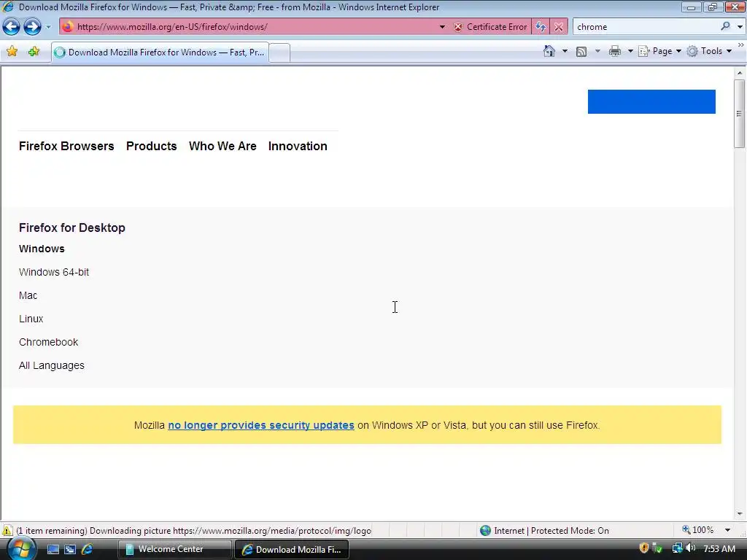The image size is (747, 560).
Task: Click the Switch between windows quick launch icon
Action: coord(70,549)
